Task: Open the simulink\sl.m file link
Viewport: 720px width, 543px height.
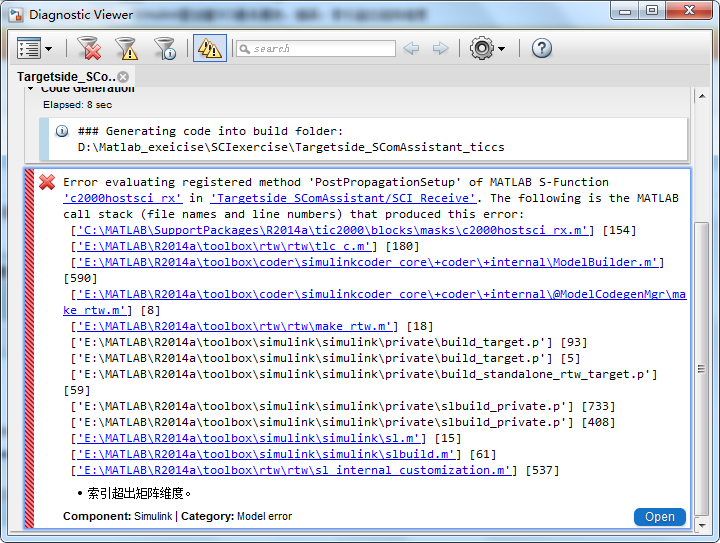Action: point(248,438)
